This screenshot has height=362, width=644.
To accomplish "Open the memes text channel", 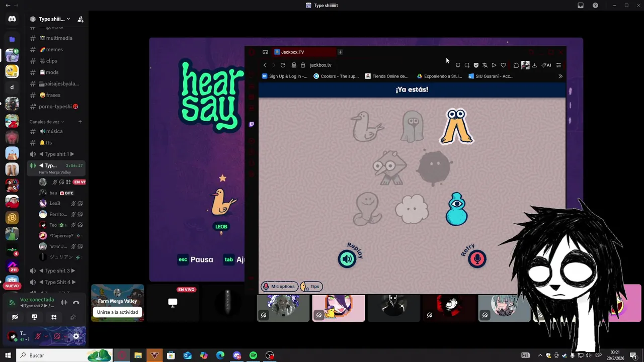I will [x=56, y=49].
